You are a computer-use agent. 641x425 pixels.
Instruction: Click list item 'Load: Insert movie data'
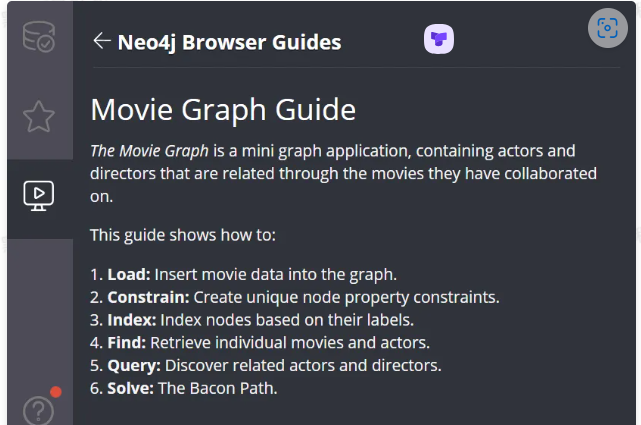point(243,274)
